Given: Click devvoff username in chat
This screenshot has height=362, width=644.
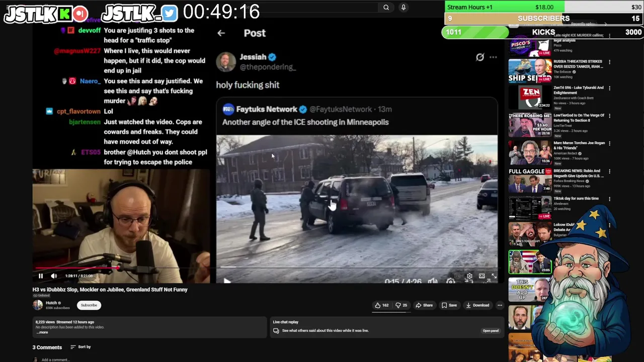Looking at the screenshot, I should coord(90,31).
